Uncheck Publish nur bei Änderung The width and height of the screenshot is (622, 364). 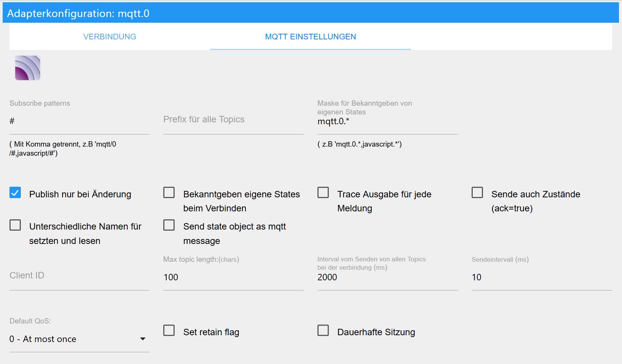coord(15,193)
